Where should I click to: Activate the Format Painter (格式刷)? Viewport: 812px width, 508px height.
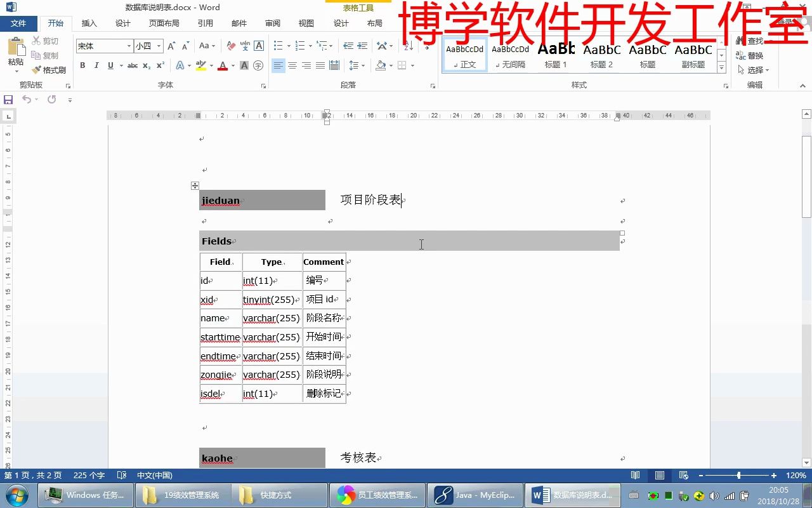49,70
